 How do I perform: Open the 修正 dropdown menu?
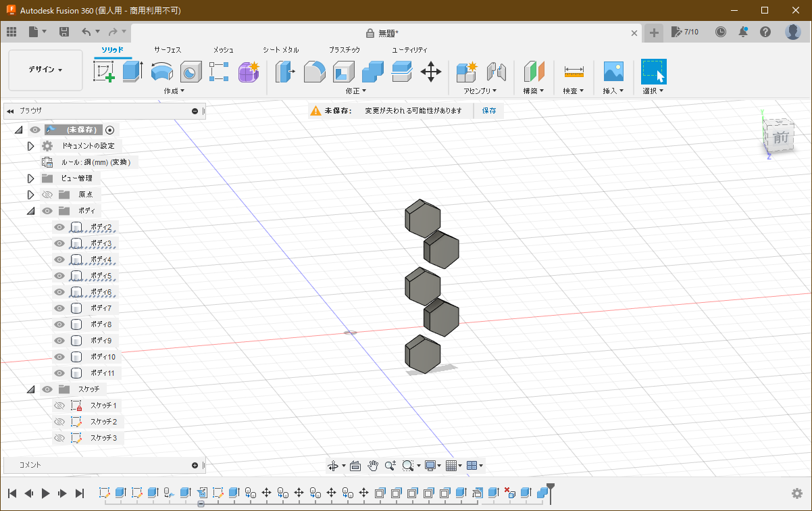click(356, 91)
